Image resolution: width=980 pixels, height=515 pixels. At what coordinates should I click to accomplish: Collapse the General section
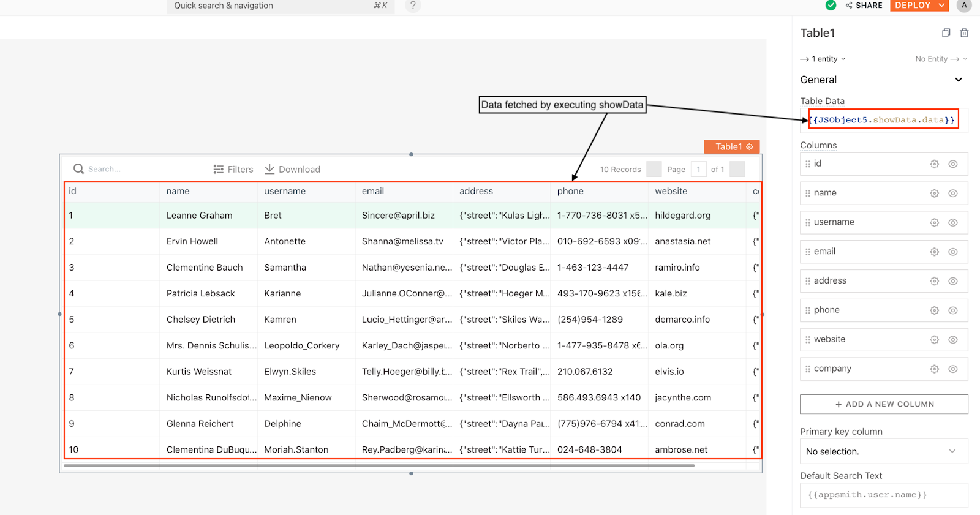coord(959,80)
